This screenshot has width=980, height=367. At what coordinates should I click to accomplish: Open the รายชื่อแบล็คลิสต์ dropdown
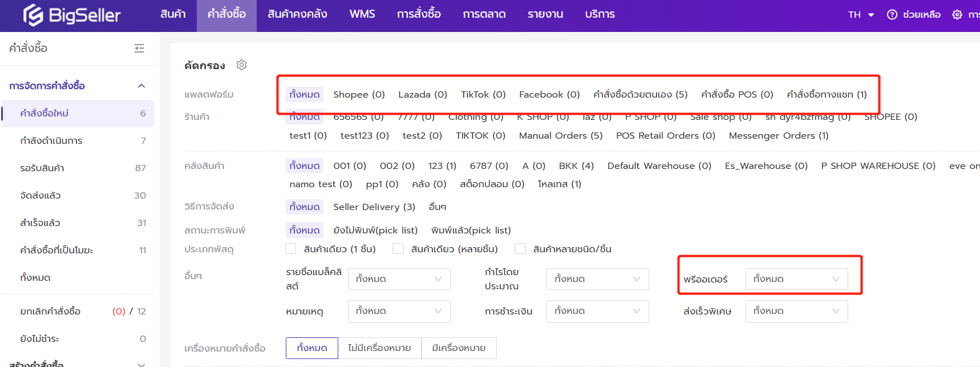click(x=399, y=279)
